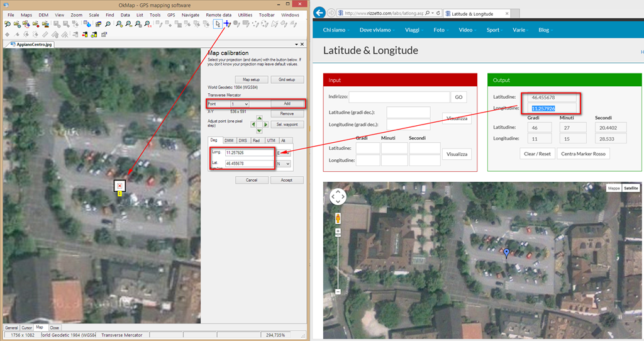This screenshot has height=341, width=644.
Task: Click the Grid setup button
Action: (x=287, y=80)
